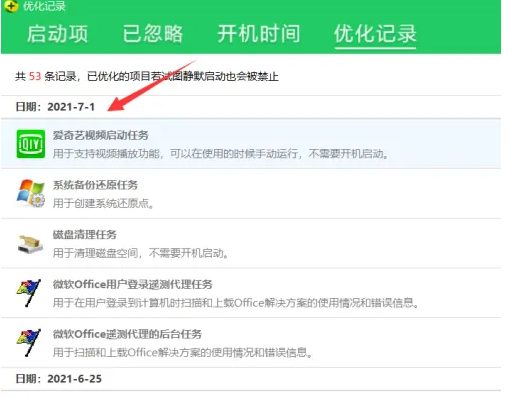
Task: Click description 用于扫描和上载Office解决方案
Action: tap(183, 352)
